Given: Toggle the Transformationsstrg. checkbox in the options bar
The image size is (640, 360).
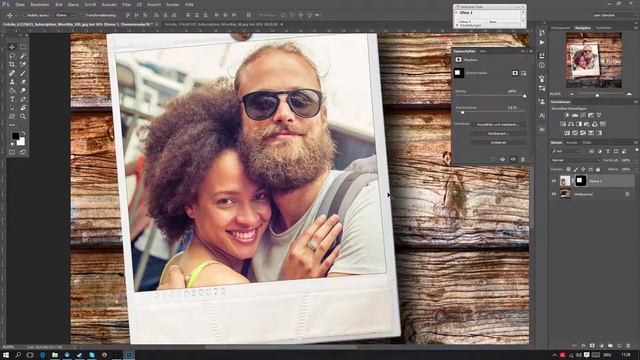Looking at the screenshot, I should [x=83, y=15].
